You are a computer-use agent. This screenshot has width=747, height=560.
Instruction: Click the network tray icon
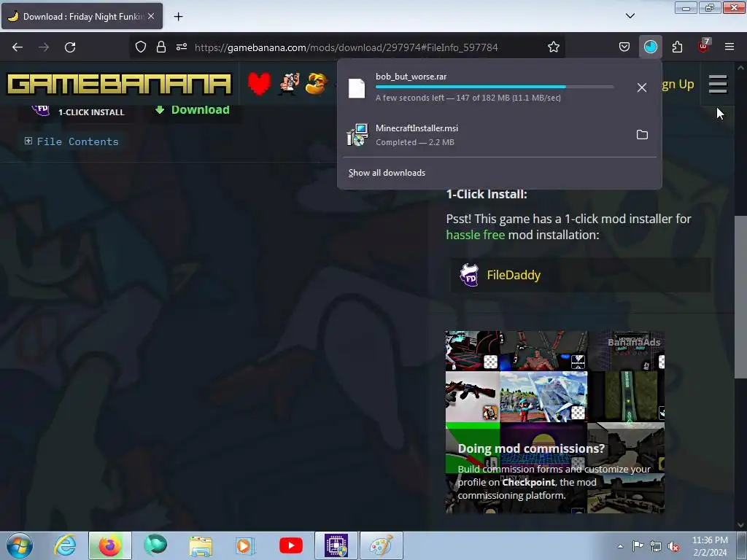(656, 547)
